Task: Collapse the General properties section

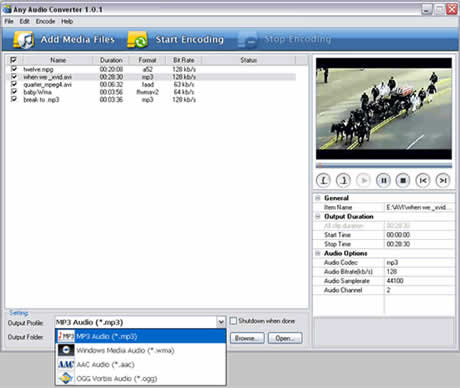Action: coord(318,198)
